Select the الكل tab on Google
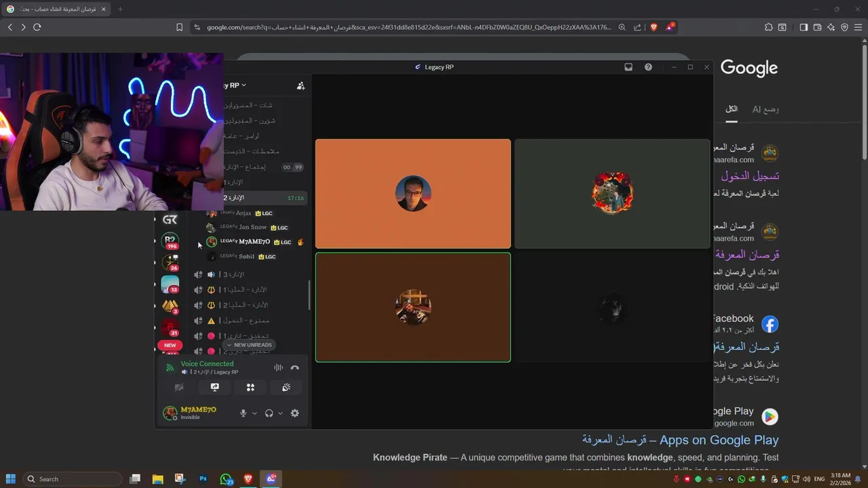The image size is (868, 488). (x=732, y=109)
